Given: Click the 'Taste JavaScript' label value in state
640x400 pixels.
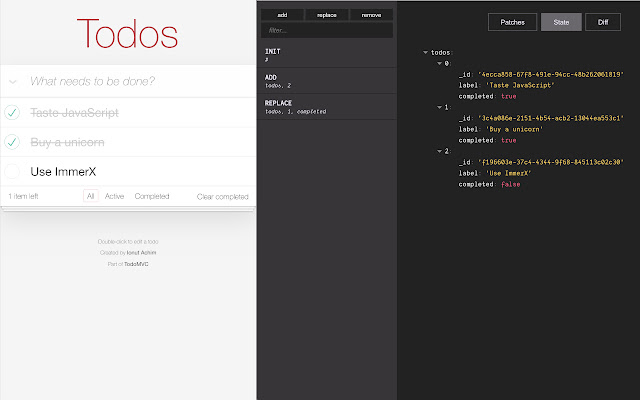Looking at the screenshot, I should pos(520,85).
